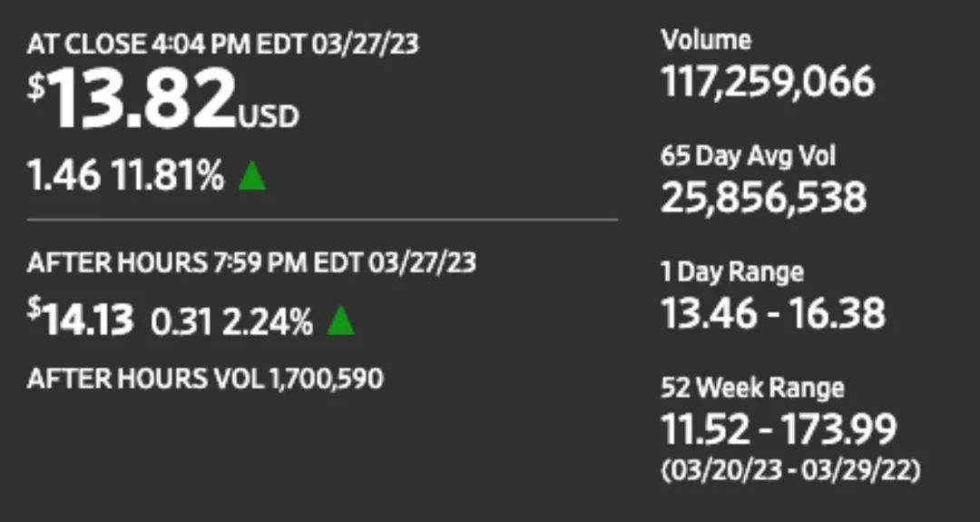
Task: Click the AT CLOSE timestamp line
Action: pos(223,44)
